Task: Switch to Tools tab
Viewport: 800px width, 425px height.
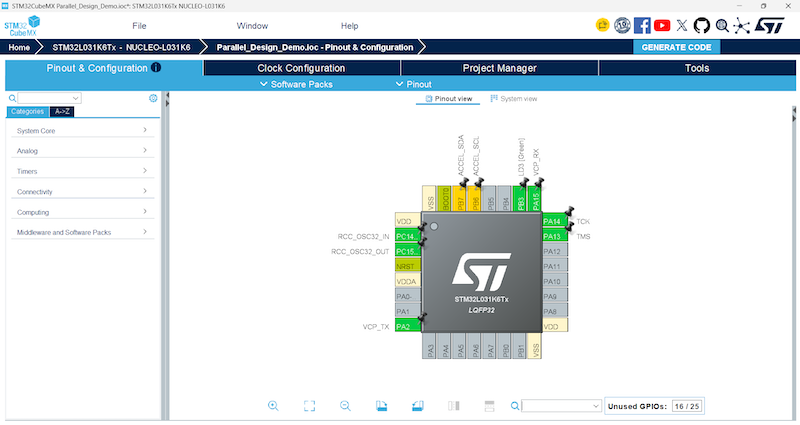Action: 697,68
